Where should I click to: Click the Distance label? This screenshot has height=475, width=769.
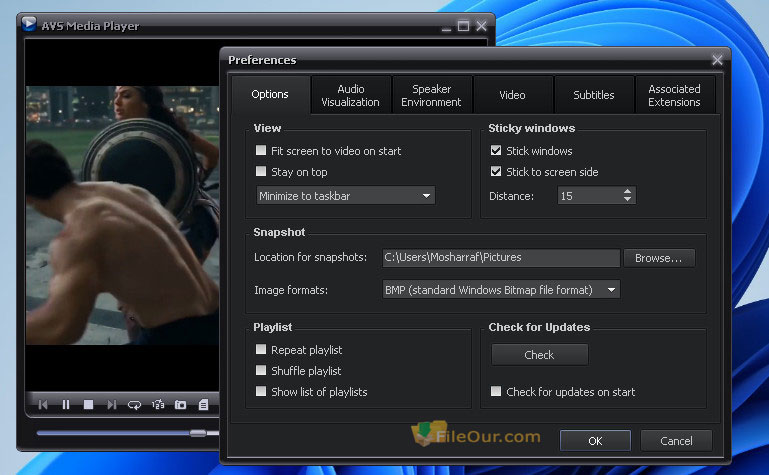pyautogui.click(x=512, y=196)
